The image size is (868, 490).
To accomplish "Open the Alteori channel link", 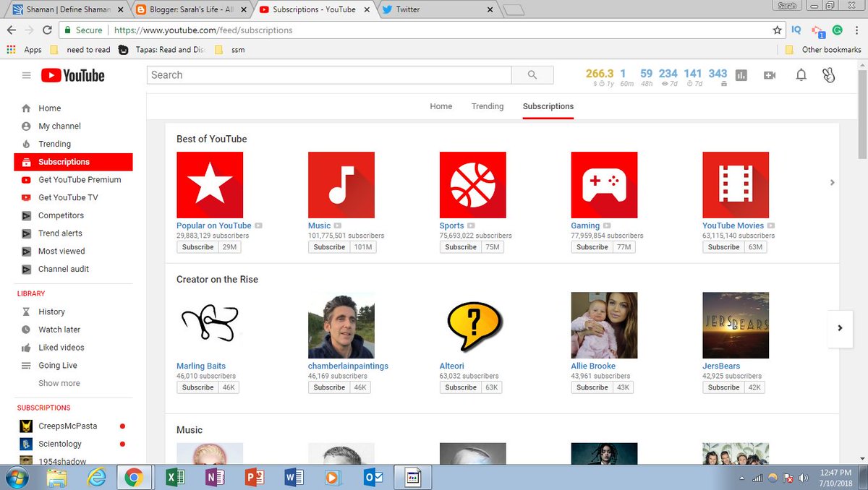I will pyautogui.click(x=452, y=366).
